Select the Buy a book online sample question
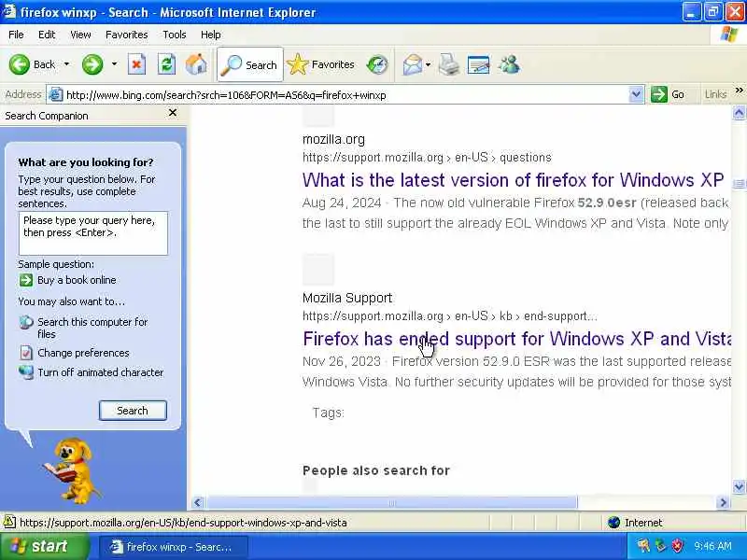Screen dimensions: 747x560 point(77,280)
